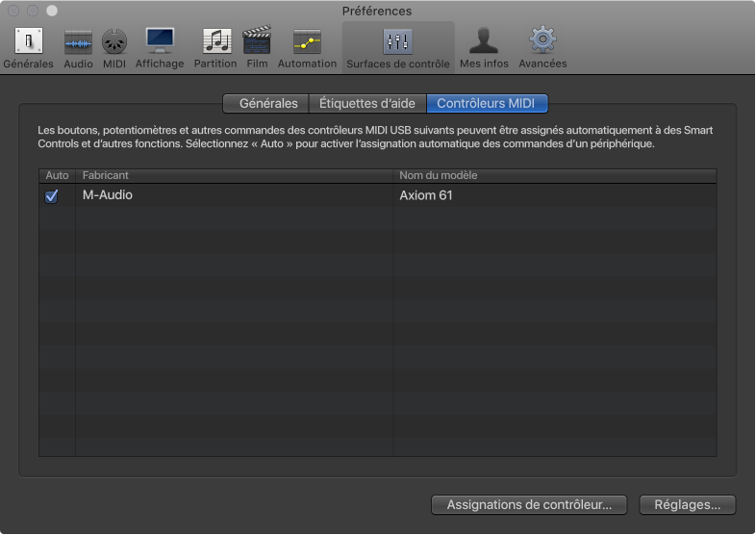Open the Audio preferences pane
Image resolution: width=756 pixels, height=535 pixels.
tap(78, 48)
